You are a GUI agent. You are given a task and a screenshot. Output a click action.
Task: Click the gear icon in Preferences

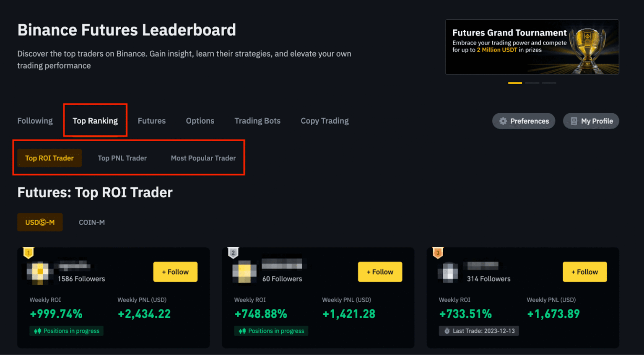503,121
